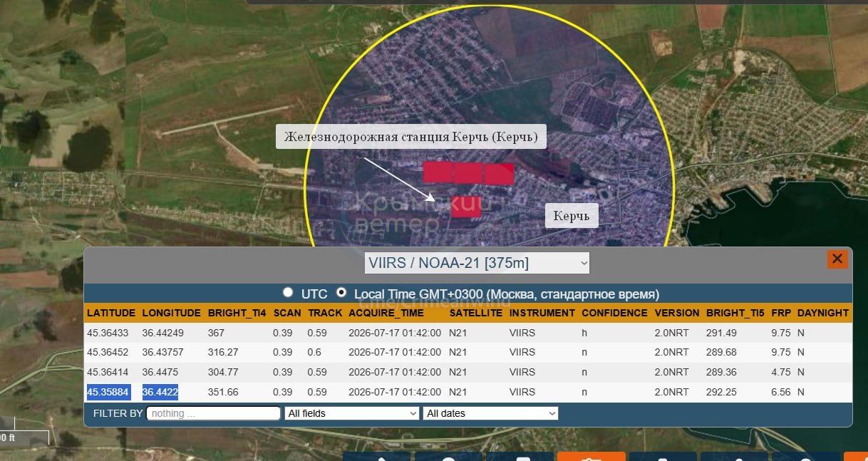Screen dimensions: 868x461
Task: Click acquire time in the 45.35884 row
Action: point(395,392)
